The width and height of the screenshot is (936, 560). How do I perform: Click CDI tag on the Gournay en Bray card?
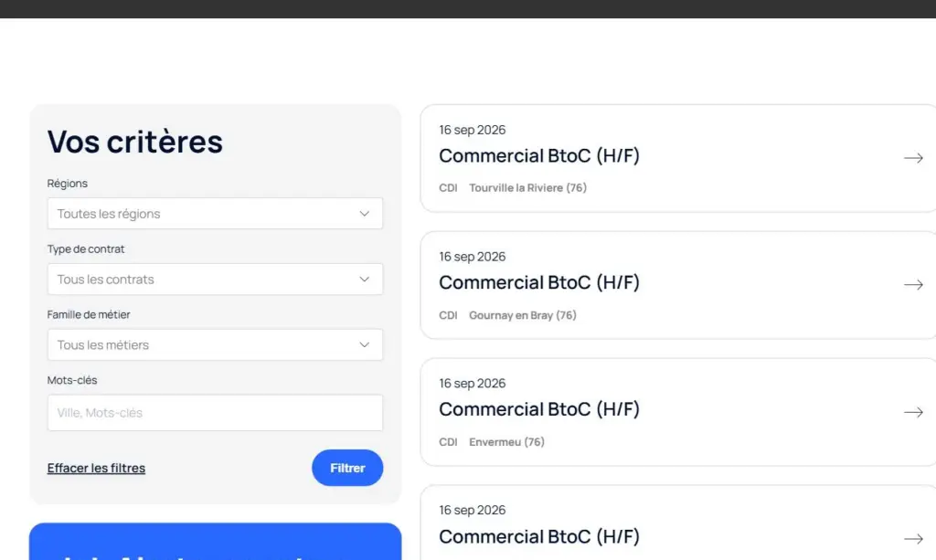point(448,315)
